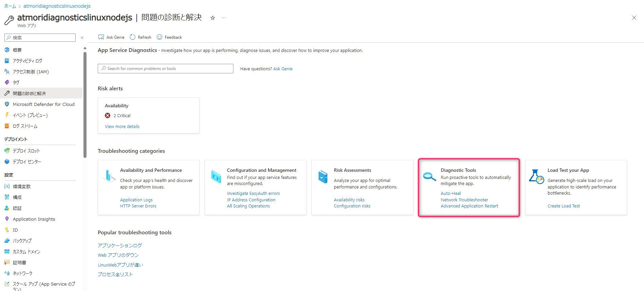Click the Configuration and Management icon
The height and width of the screenshot is (291, 644).
pyautogui.click(x=216, y=177)
